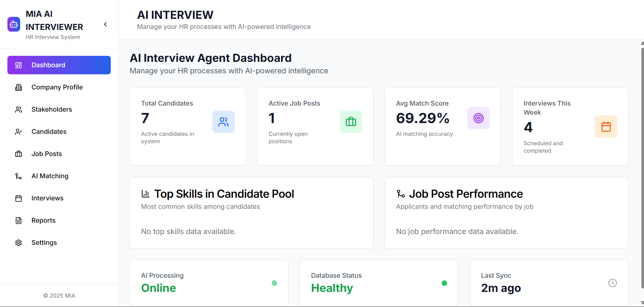Click the target icon on Avg Match Score card
644x307 pixels.
[x=478, y=118]
